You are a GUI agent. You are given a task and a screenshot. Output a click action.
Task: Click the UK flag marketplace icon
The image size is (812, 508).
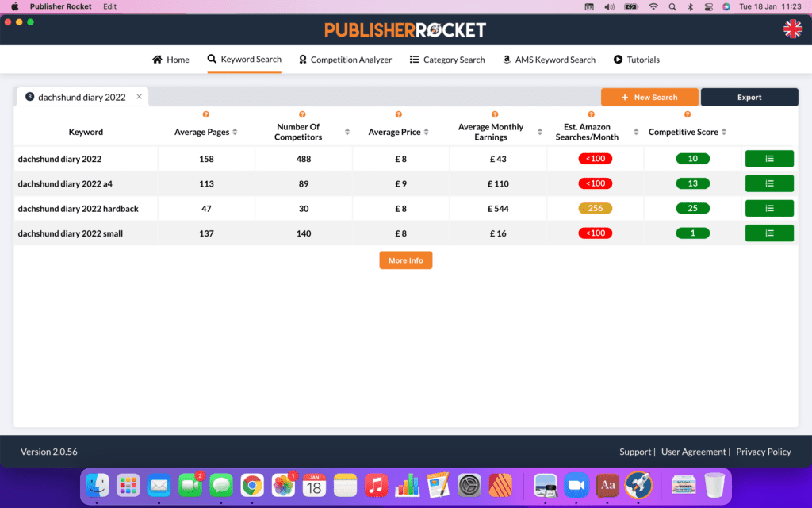pos(792,29)
